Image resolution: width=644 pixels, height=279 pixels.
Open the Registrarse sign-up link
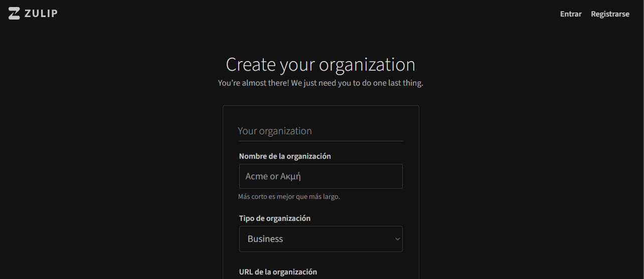pos(610,14)
